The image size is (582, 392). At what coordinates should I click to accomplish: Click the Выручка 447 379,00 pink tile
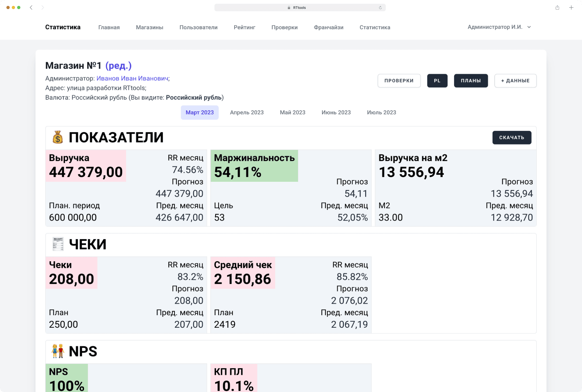click(86, 166)
